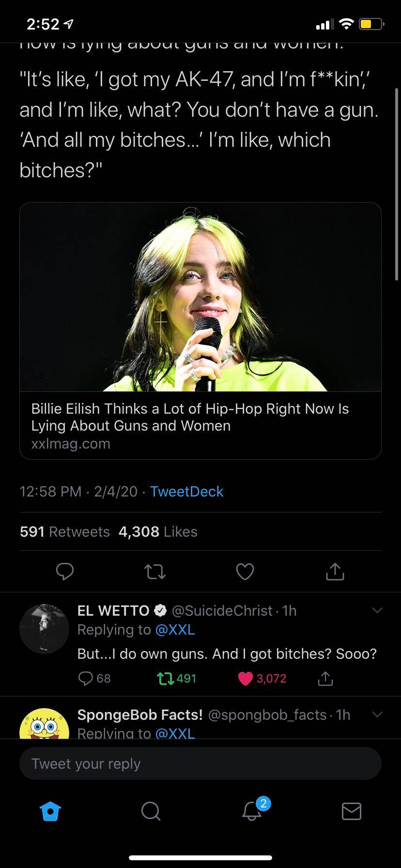This screenshot has width=401, height=868.
Task: Expand options chevron on EL WETTO's reply
Action: pos(377,610)
